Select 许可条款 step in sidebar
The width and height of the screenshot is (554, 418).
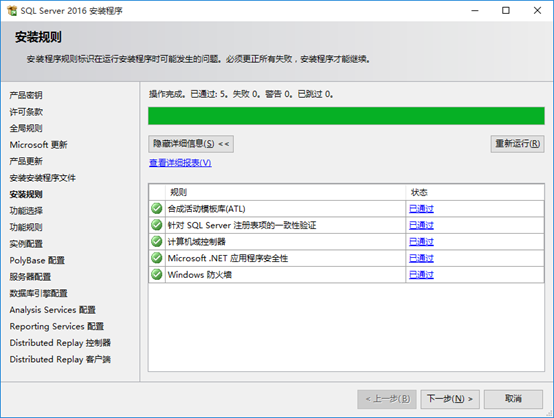(x=26, y=112)
